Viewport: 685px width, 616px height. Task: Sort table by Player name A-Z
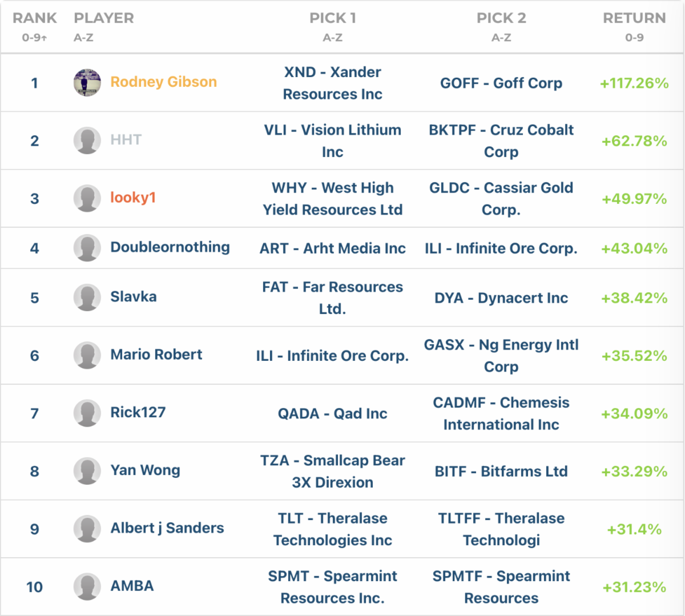pyautogui.click(x=103, y=18)
